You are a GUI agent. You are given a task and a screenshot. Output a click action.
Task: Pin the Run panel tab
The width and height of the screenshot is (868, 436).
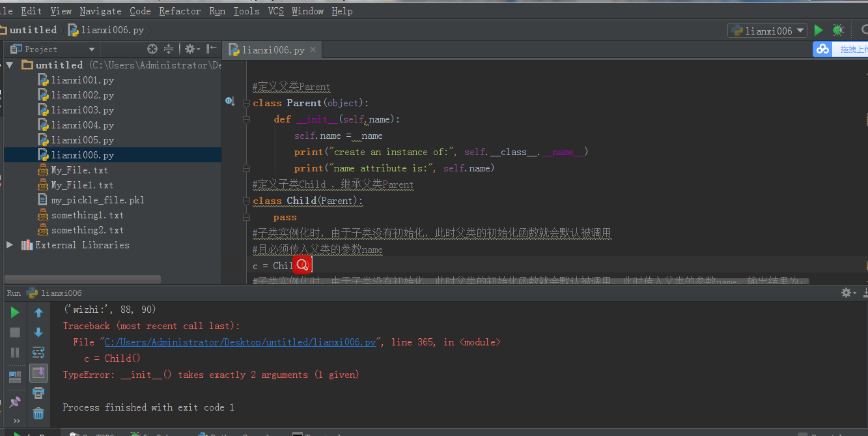click(x=15, y=401)
